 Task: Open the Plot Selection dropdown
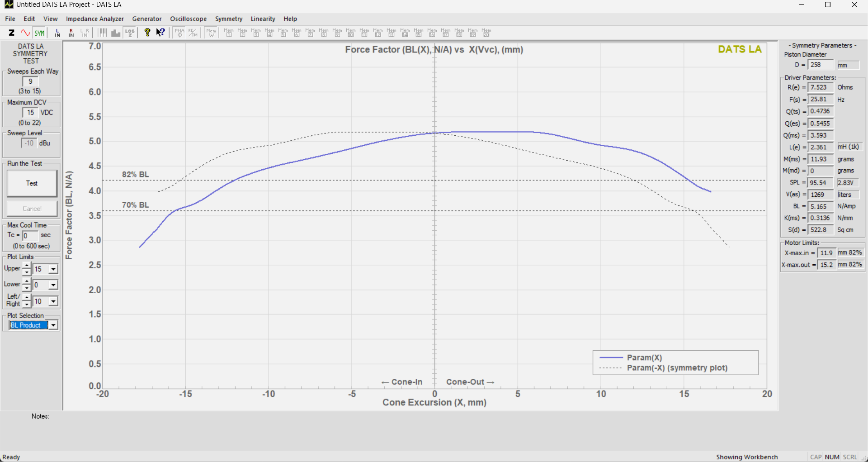click(x=53, y=325)
